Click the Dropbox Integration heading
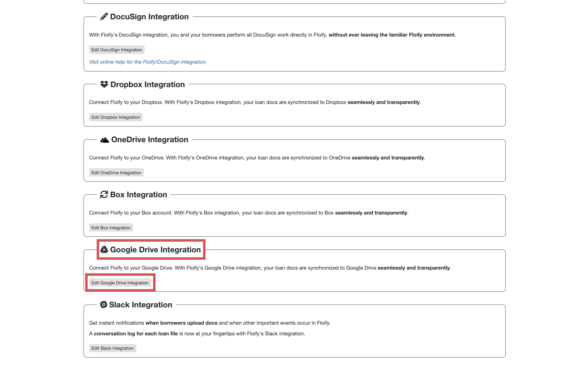 [147, 84]
